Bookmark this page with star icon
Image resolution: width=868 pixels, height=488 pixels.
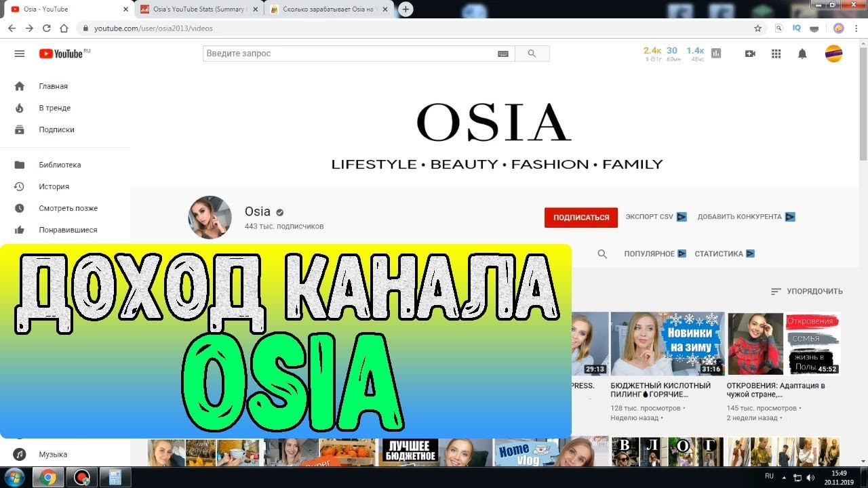758,28
